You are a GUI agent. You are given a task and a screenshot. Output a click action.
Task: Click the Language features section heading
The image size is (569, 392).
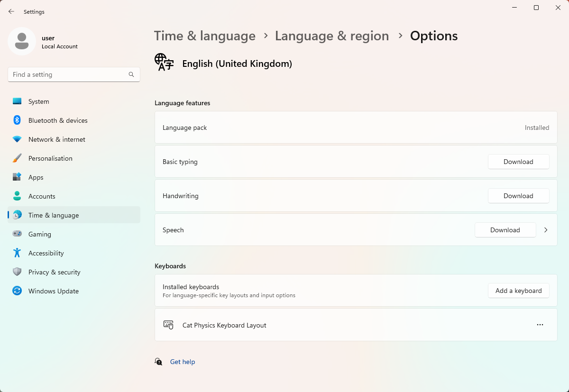tap(182, 103)
